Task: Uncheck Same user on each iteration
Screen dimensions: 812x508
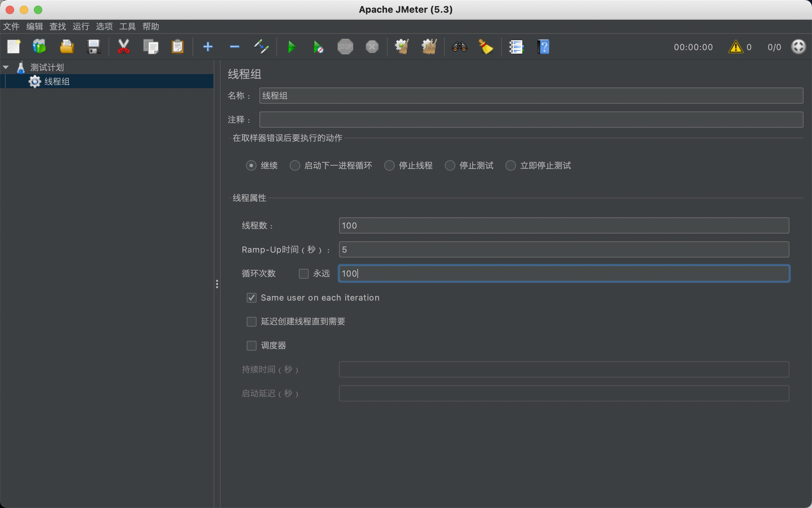Action: coord(251,298)
